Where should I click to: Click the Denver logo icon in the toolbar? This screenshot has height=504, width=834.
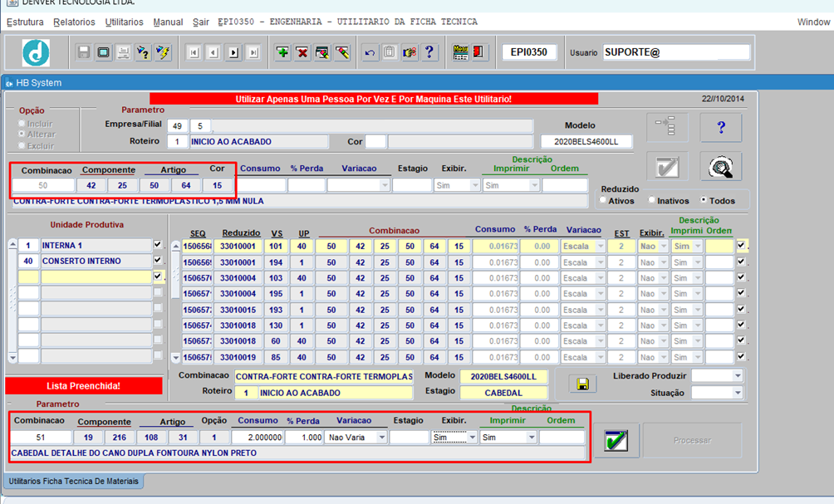click(37, 52)
